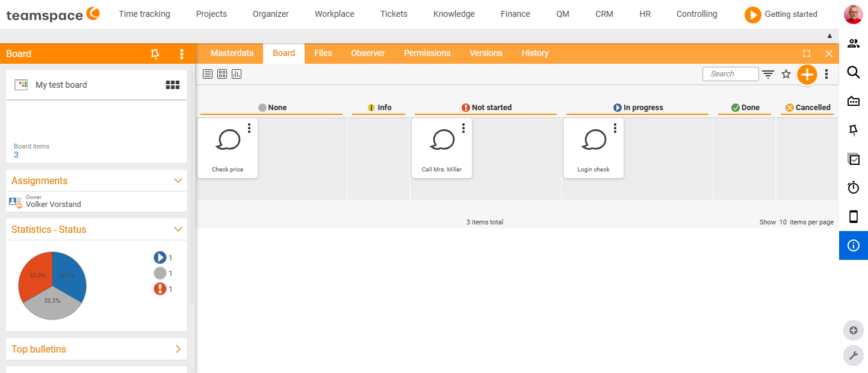The image size is (868, 373).
Task: Open the Tickets menu
Action: [394, 14]
